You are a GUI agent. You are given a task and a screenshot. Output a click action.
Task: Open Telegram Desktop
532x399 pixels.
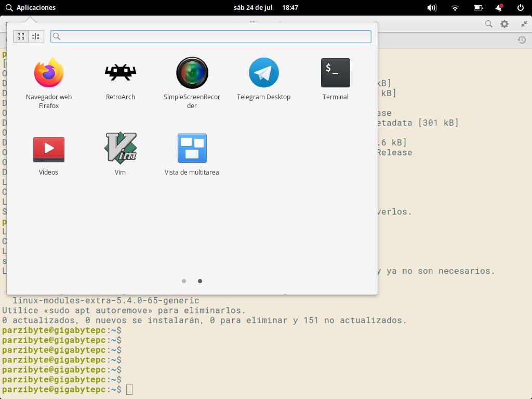(263, 79)
